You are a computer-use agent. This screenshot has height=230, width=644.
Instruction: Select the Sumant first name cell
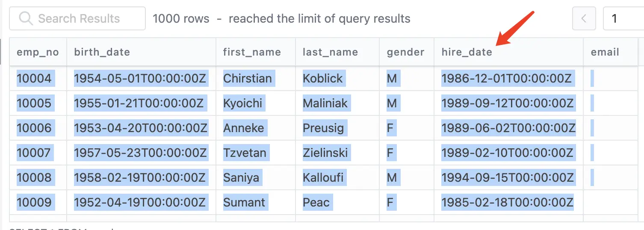[x=256, y=202]
